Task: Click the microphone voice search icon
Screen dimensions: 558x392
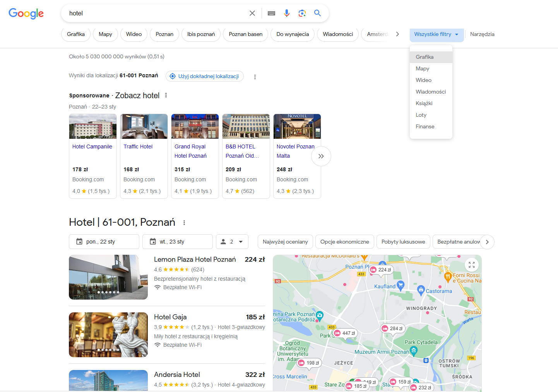Action: [287, 13]
